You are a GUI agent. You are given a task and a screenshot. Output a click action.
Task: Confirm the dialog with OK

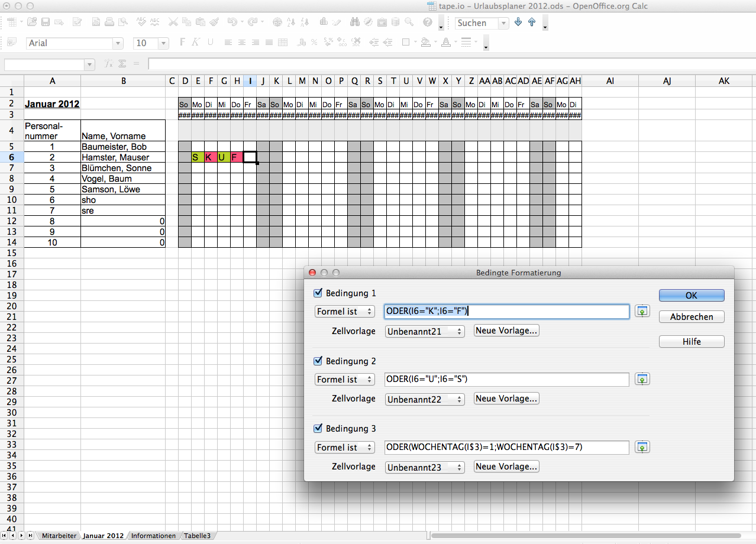[692, 296]
